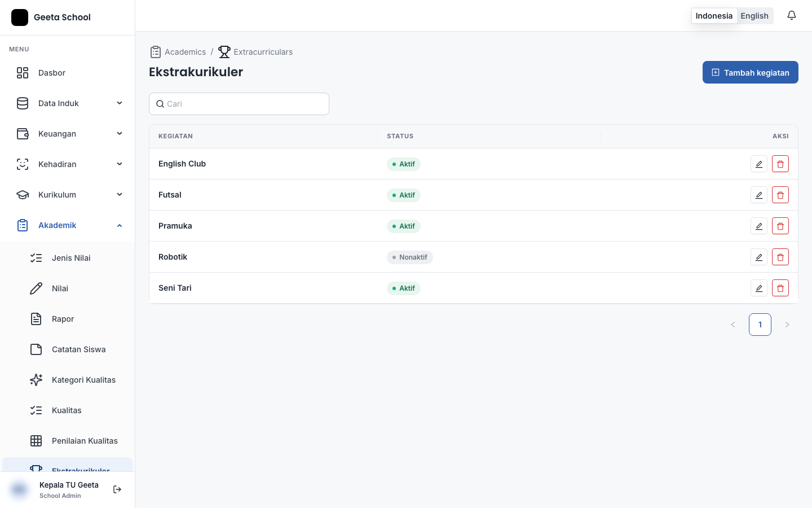Viewport: 812px width, 508px height.
Task: Click the Kepala TU Geeta profile avatar
Action: click(x=19, y=489)
